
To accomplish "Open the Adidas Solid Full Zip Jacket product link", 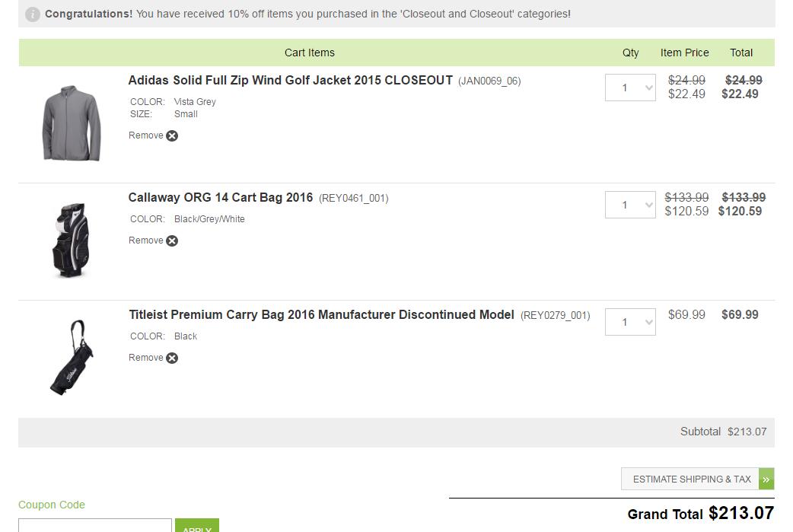I will 290,80.
